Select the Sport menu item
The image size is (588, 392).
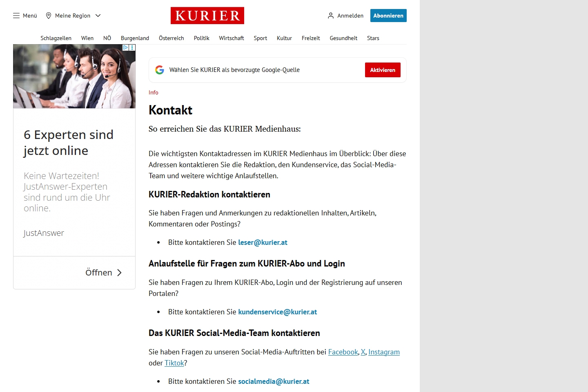tap(261, 38)
